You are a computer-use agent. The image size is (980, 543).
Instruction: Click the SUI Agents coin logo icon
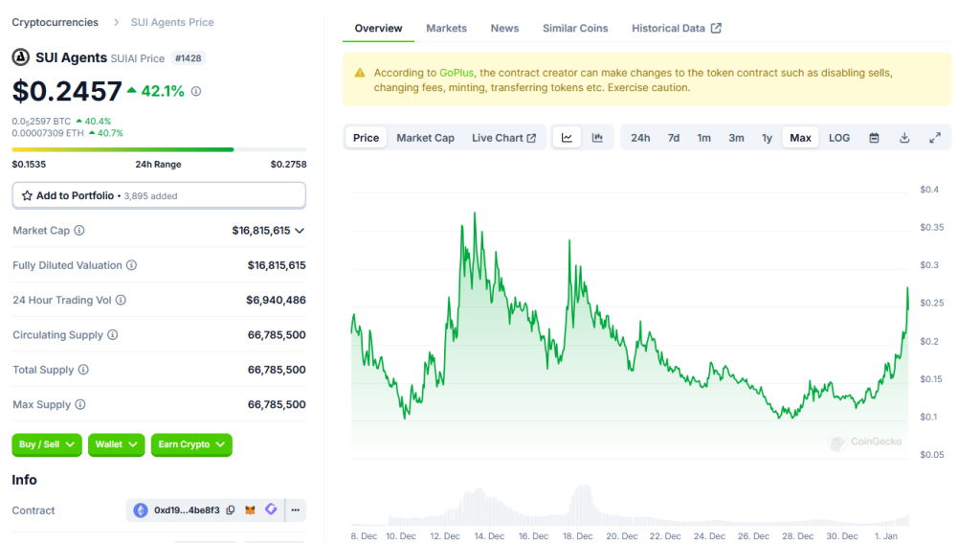(x=21, y=57)
